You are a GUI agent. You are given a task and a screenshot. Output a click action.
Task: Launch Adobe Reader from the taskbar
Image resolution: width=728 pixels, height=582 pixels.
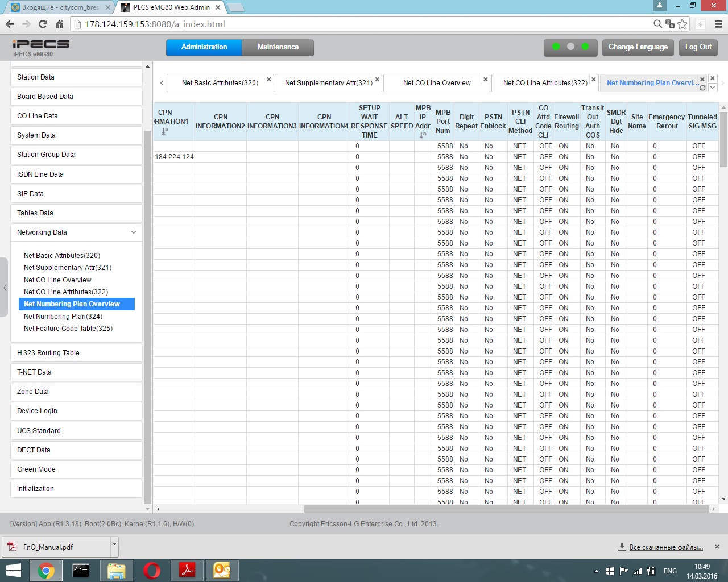pos(187,571)
